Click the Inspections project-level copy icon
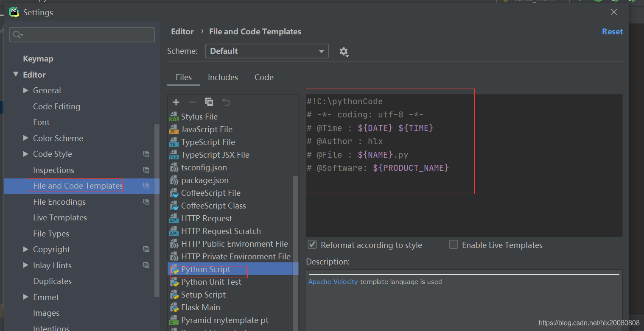The width and height of the screenshot is (644, 331). click(x=146, y=170)
